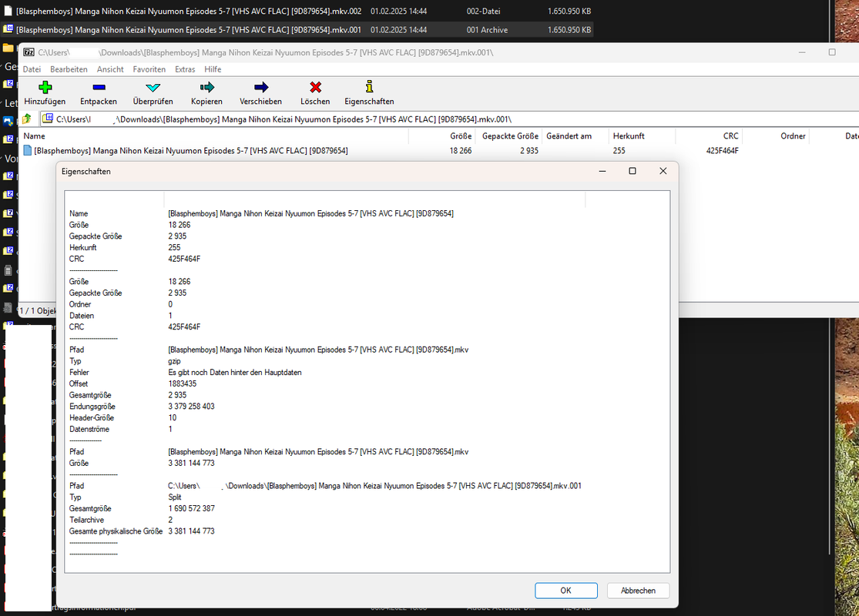Screen dimensions: 859x616
Task: Open the Bearbeiten menu
Action: click(x=69, y=69)
